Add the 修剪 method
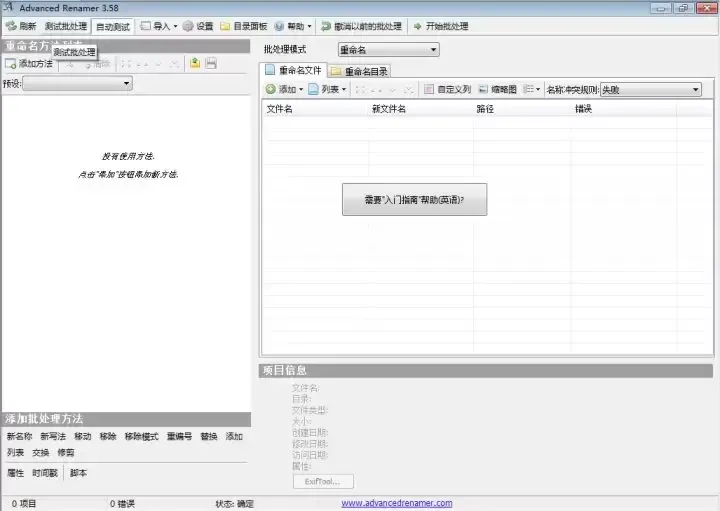720x511 pixels. tap(66, 453)
